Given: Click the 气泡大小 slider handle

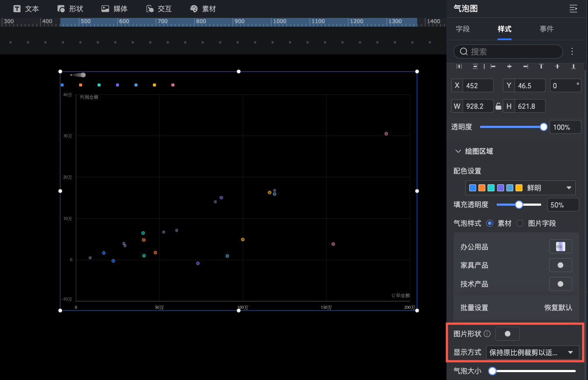Looking at the screenshot, I should pos(492,371).
